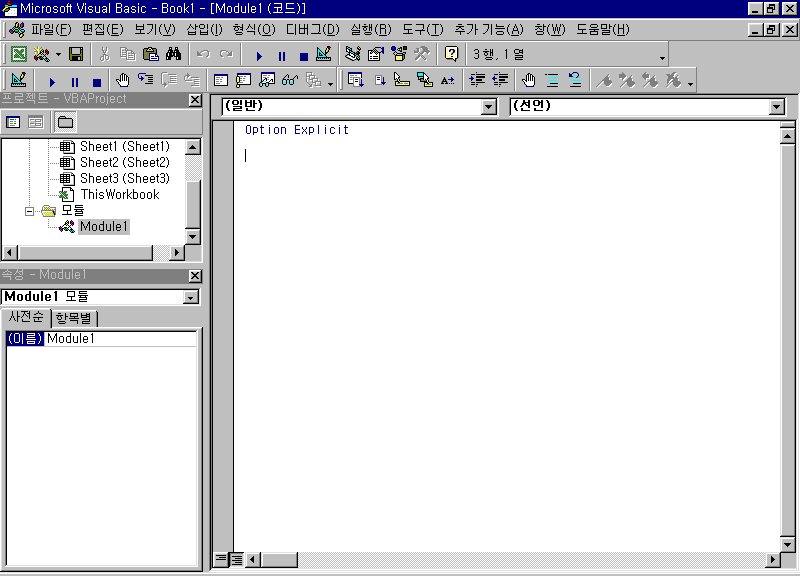Toggle Design Mode in the standard toolbar
This screenshot has width=800, height=576.
click(323, 54)
